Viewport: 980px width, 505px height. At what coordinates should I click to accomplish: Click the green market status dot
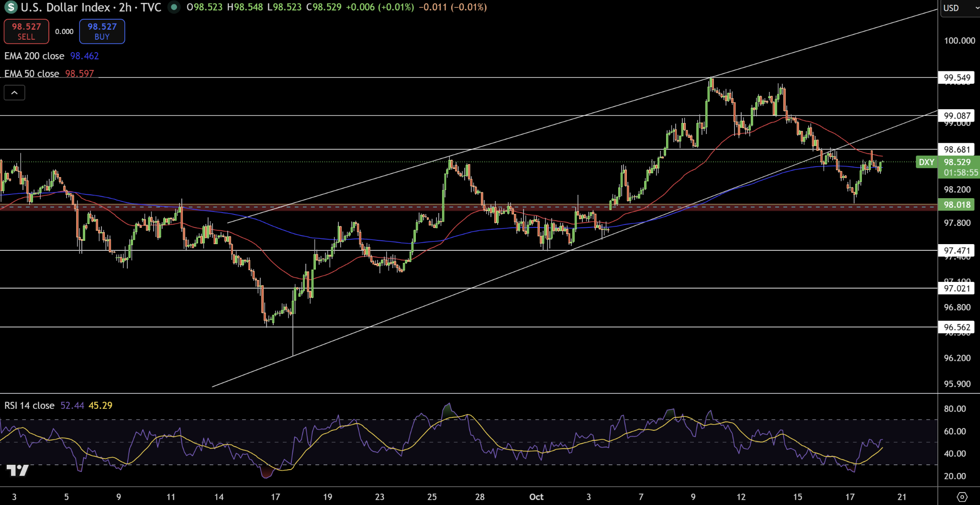pyautogui.click(x=174, y=7)
